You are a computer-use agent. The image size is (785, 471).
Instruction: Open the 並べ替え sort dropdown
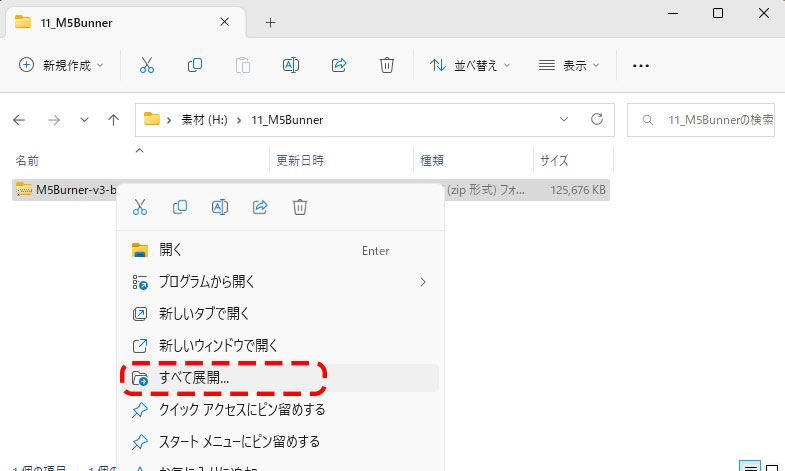pyautogui.click(x=470, y=65)
